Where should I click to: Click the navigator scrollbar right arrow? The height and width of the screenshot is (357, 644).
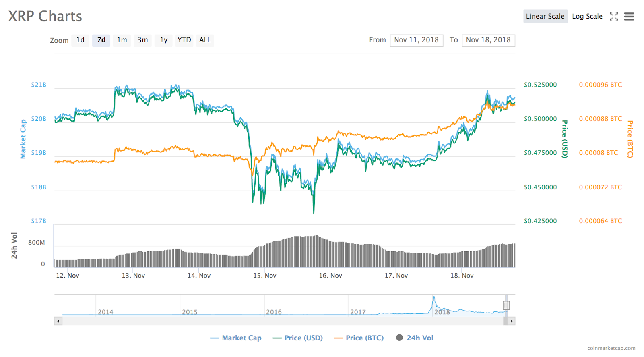pyautogui.click(x=511, y=321)
